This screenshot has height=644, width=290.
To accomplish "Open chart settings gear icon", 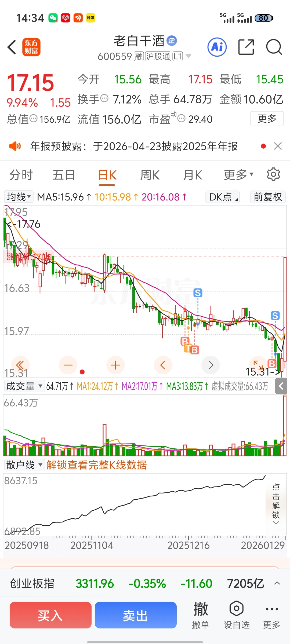I will (x=273, y=175).
